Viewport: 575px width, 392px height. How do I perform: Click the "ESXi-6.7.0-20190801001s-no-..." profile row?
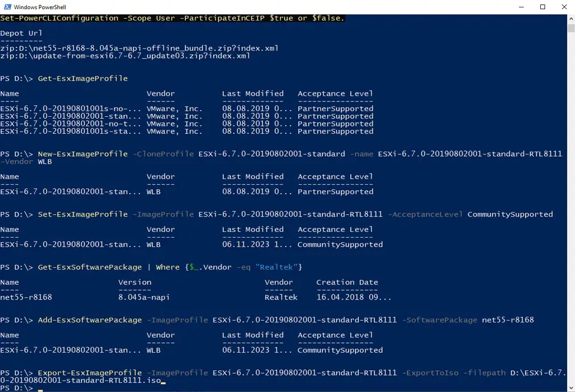click(x=187, y=108)
